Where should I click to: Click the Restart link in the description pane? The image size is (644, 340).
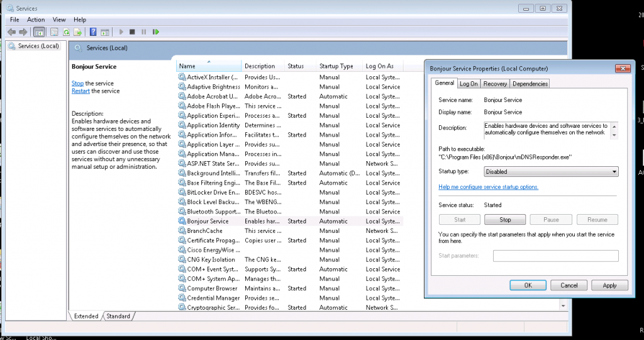pyautogui.click(x=80, y=91)
